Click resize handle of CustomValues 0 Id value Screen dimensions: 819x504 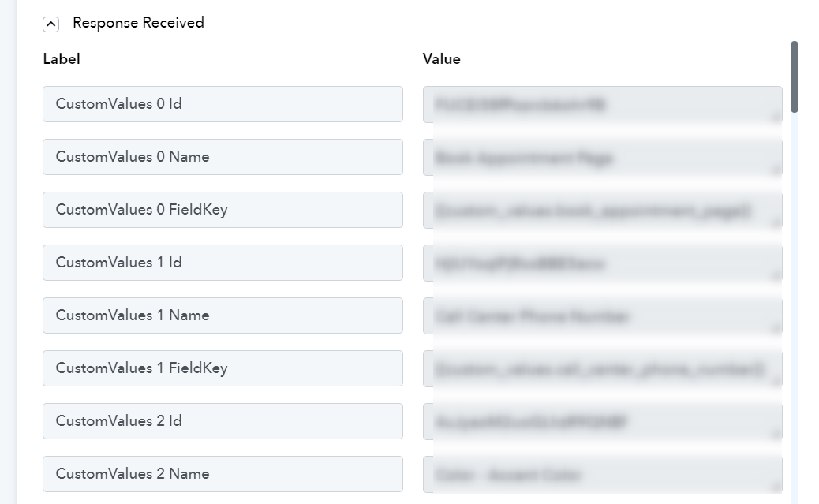coord(776,118)
